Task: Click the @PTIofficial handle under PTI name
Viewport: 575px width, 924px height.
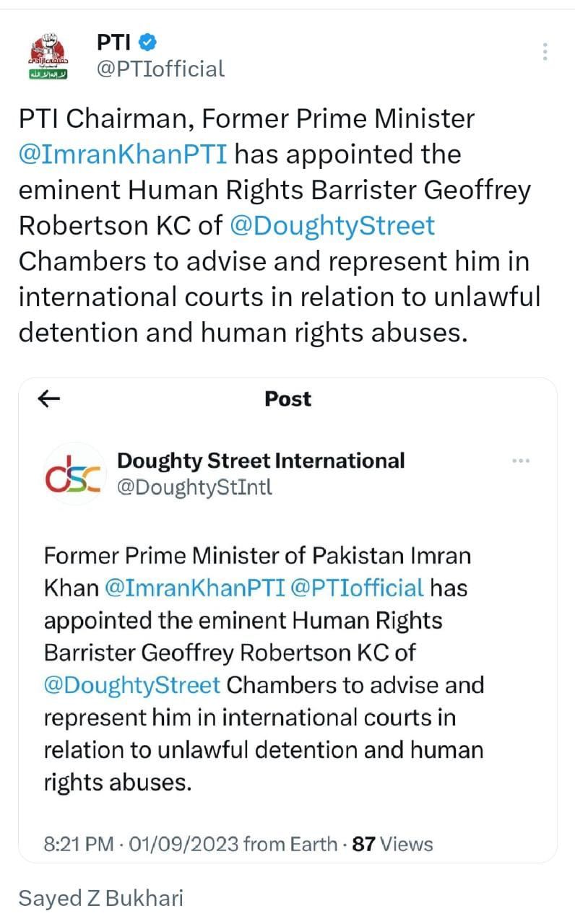Action: click(x=160, y=69)
